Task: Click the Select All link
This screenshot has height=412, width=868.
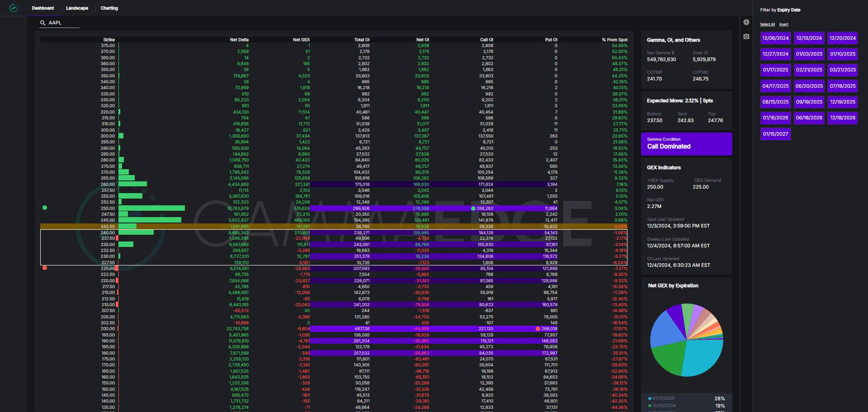Action: point(767,24)
